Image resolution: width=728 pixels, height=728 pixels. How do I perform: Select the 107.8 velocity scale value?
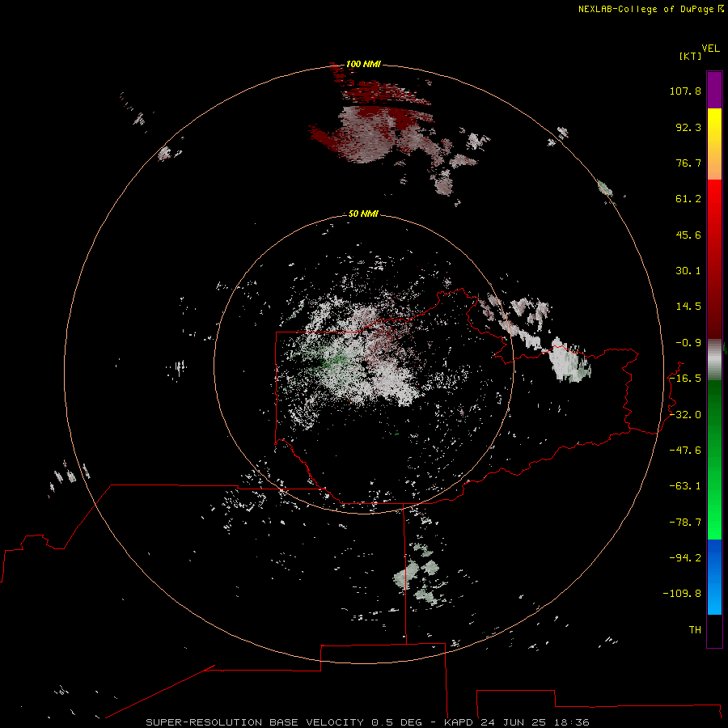tap(685, 91)
